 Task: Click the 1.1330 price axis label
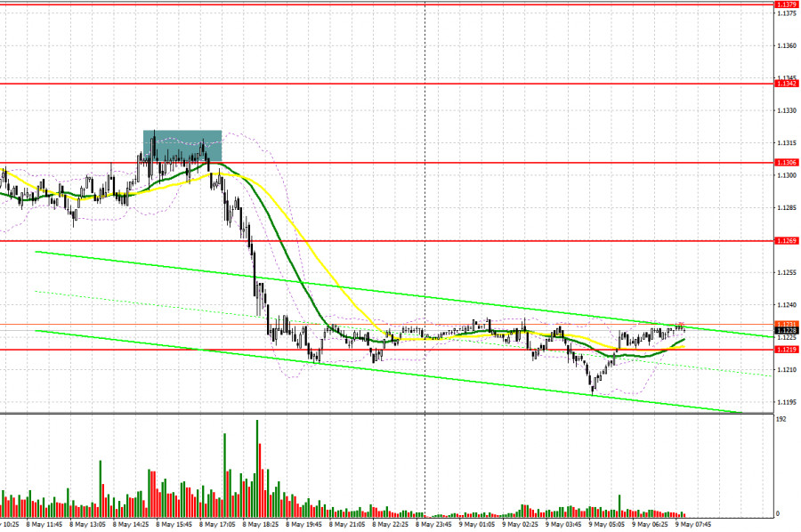click(786, 110)
